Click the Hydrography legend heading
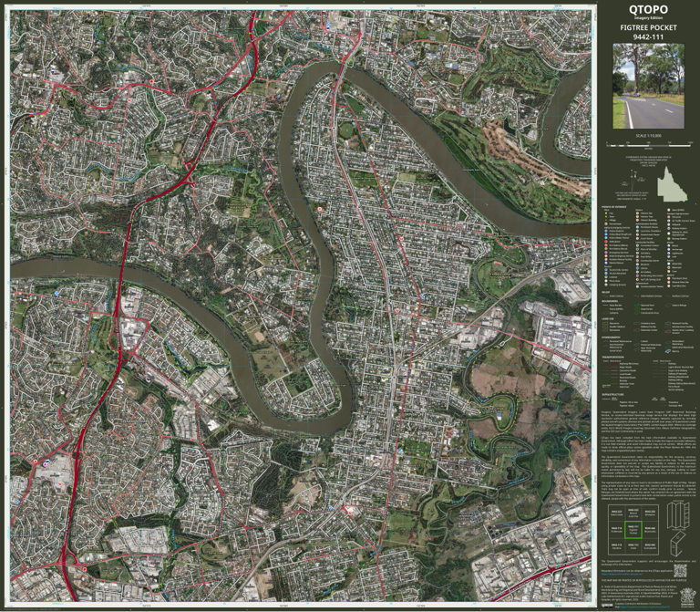700x612 pixels. point(612,336)
